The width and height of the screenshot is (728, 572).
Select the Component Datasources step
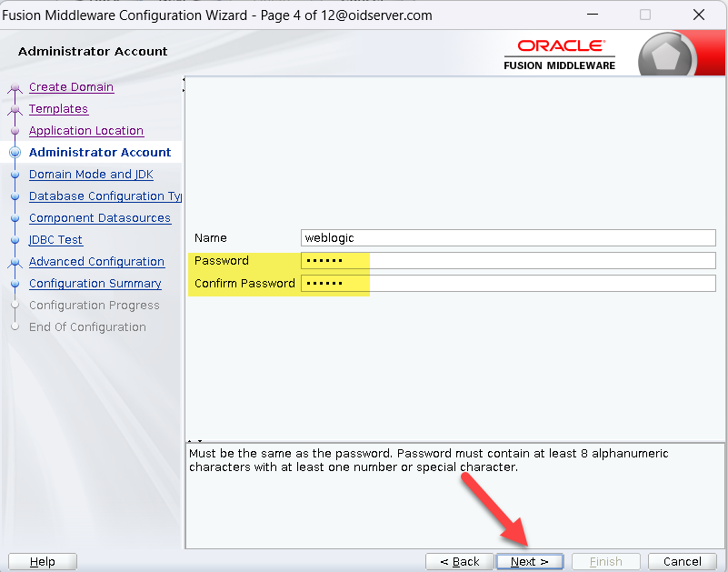pyautogui.click(x=100, y=218)
